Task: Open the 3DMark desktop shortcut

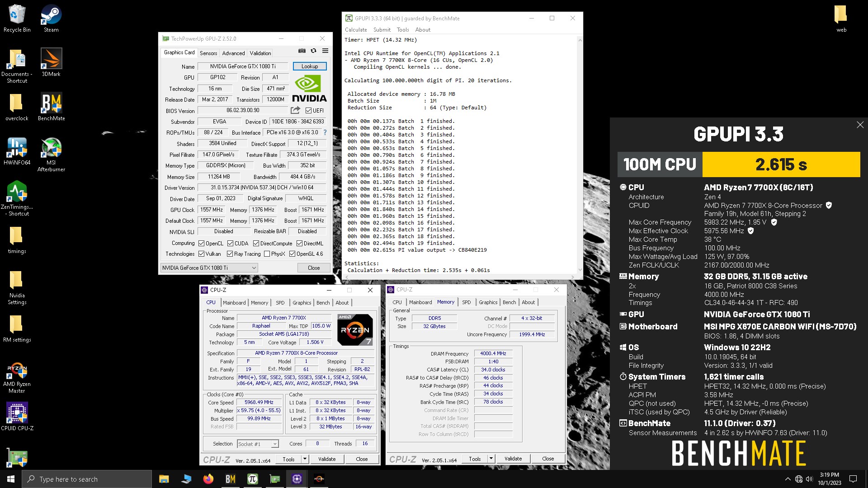Action: [x=51, y=63]
